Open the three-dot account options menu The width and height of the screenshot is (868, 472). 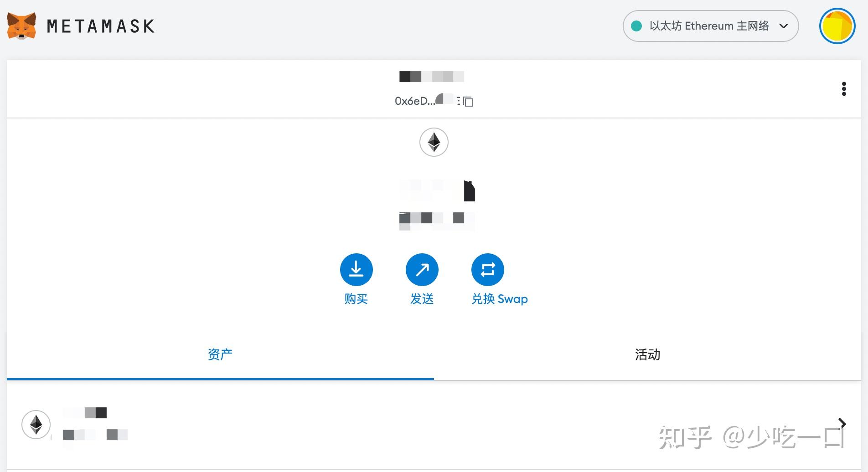pos(844,89)
